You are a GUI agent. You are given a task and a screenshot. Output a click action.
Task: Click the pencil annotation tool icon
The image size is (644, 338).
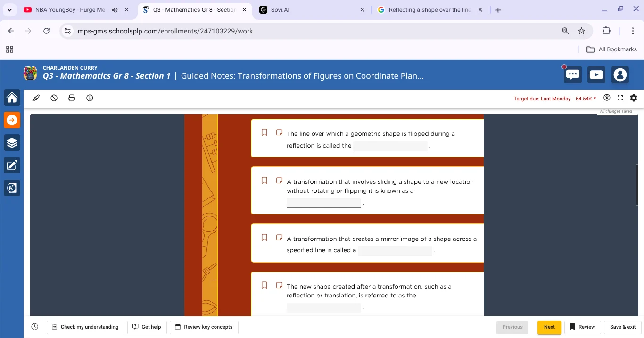[36, 98]
